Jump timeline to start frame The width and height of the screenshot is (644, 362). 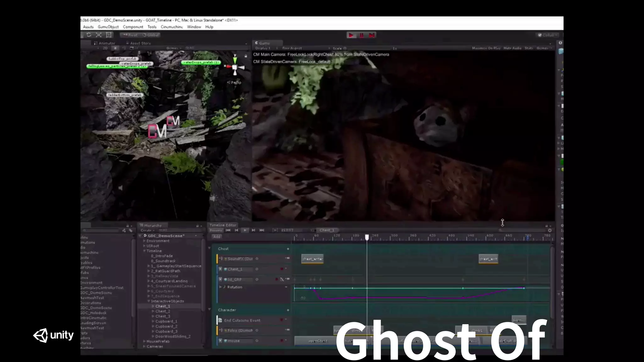coord(228,230)
